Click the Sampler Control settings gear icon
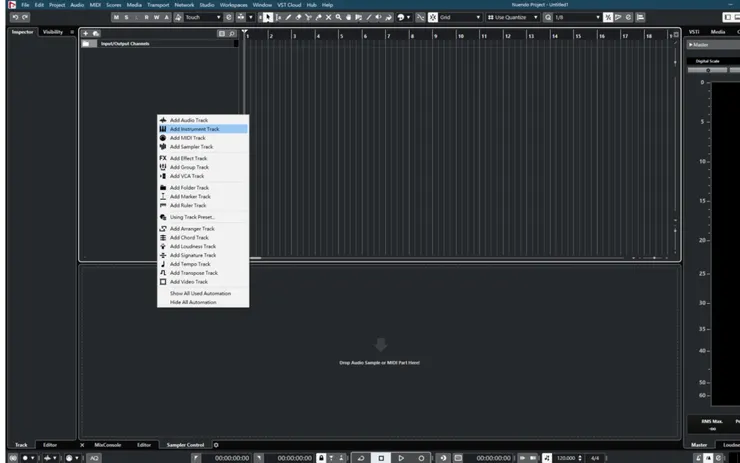740x463 pixels. pyautogui.click(x=216, y=445)
